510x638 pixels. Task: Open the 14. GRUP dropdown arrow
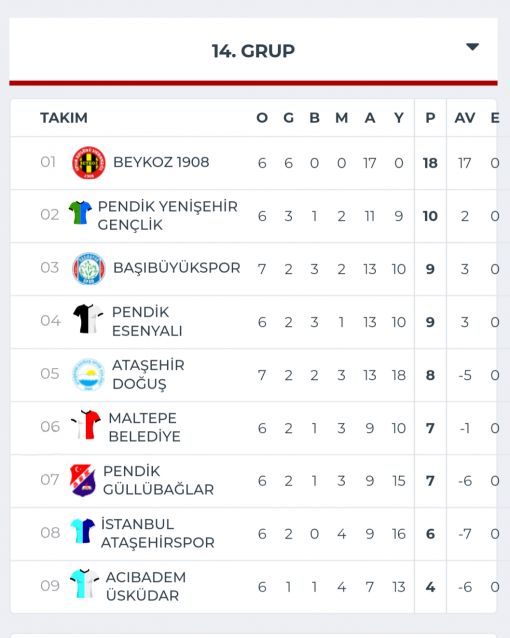coord(472,47)
